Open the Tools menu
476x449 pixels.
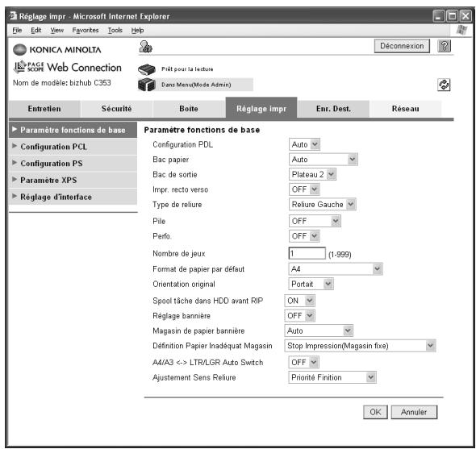click(x=115, y=30)
